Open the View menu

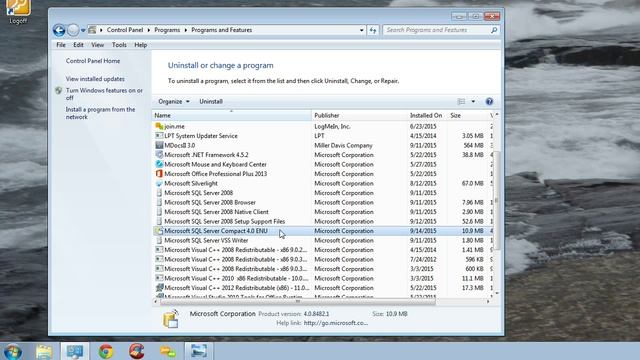click(98, 45)
